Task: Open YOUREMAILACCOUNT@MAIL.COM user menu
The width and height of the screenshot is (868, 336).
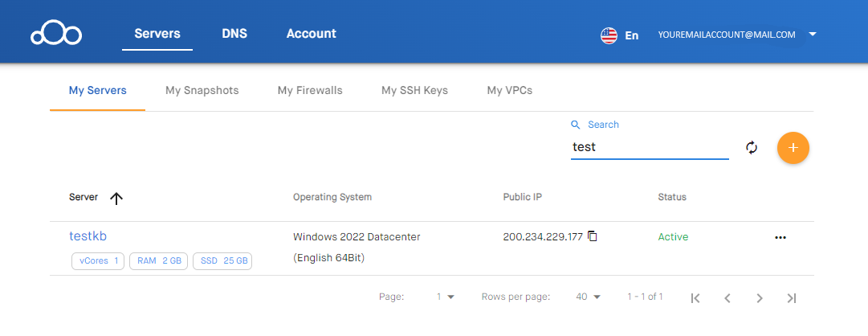Action: coord(727,35)
